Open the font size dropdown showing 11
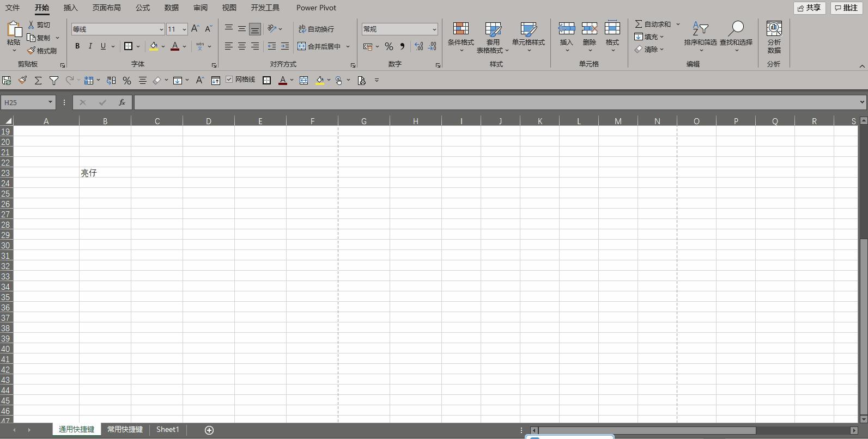Viewport: 868px width, 439px height. 184,29
